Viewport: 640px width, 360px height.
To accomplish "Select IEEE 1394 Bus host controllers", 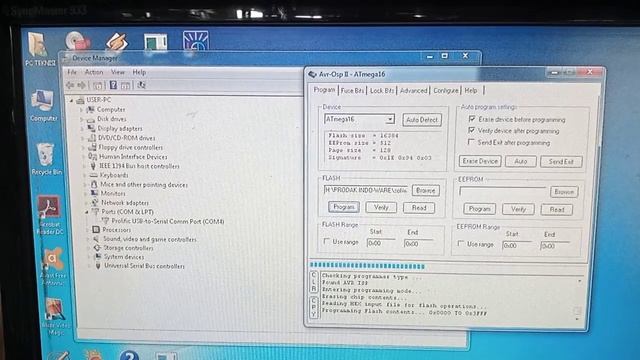I will [139, 166].
